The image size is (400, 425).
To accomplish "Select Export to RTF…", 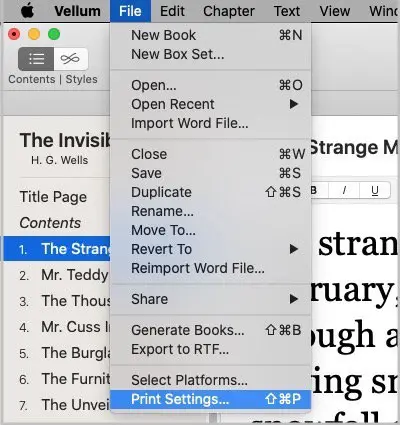I will pyautogui.click(x=210, y=349).
